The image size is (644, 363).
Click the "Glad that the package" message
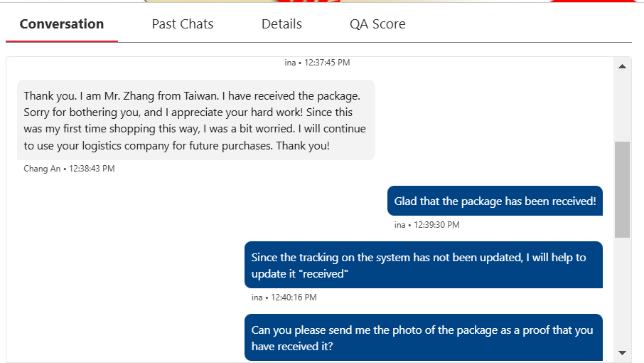[x=495, y=201]
